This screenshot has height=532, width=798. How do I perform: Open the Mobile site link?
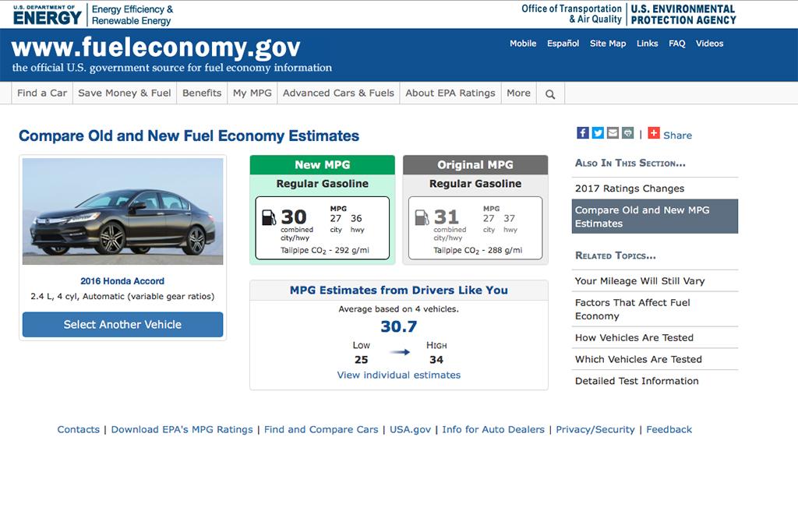pyautogui.click(x=523, y=44)
